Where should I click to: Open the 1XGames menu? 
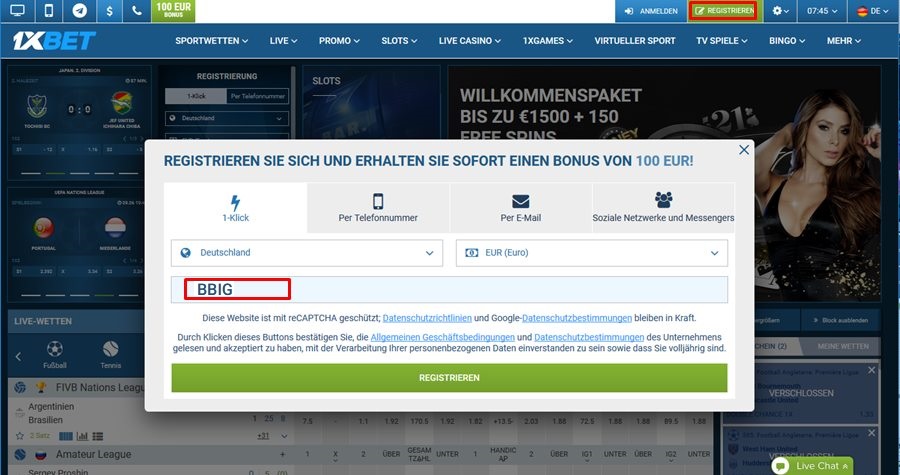pyautogui.click(x=548, y=41)
